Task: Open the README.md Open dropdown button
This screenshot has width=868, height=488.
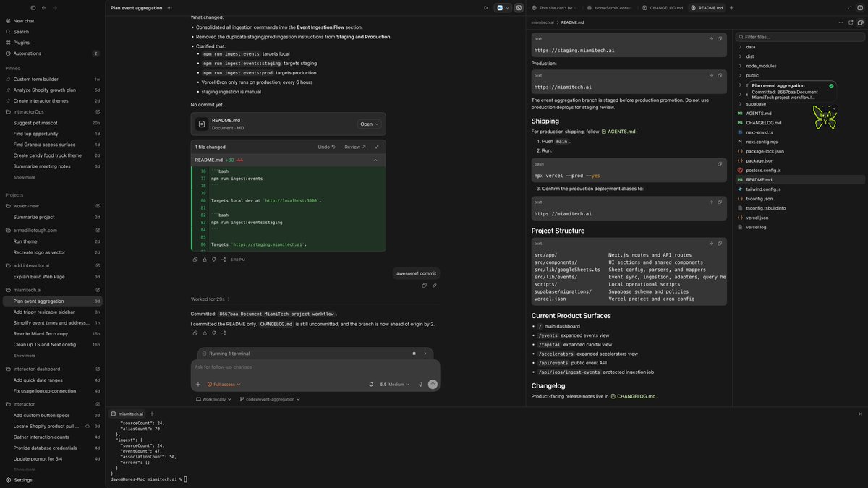Action: (x=369, y=124)
